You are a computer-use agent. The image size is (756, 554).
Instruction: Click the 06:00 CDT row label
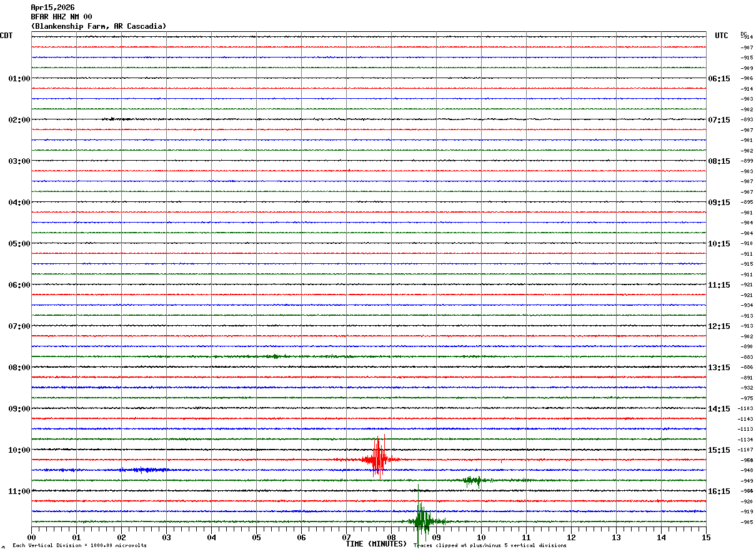19,285
